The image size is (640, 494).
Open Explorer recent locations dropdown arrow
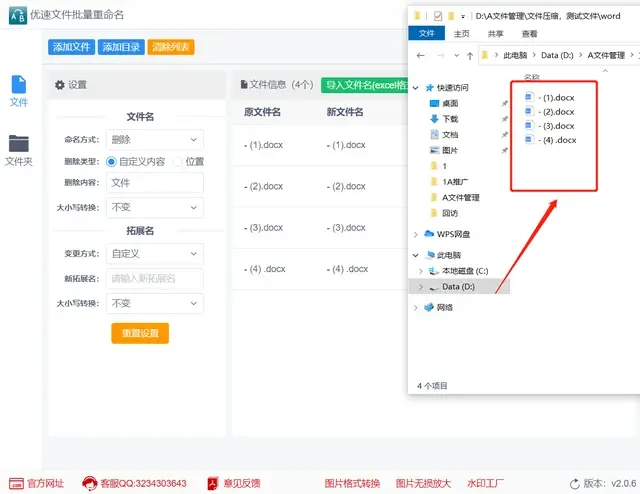pos(456,56)
